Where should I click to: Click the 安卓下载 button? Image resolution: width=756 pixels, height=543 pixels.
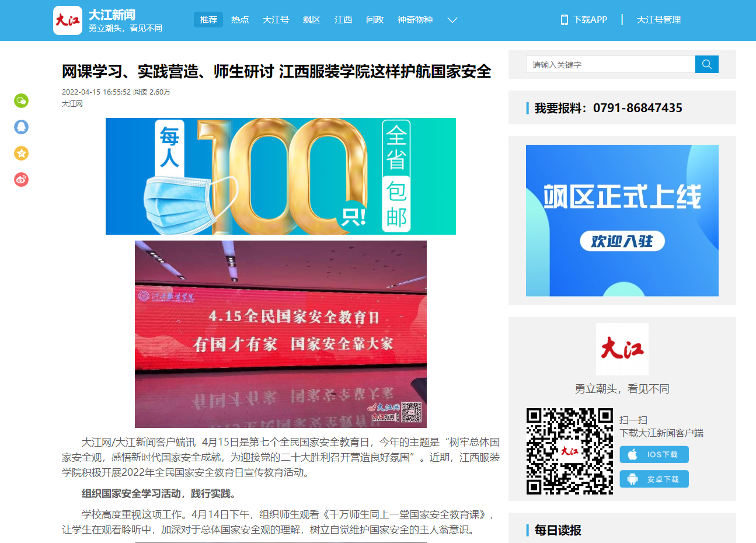(654, 479)
